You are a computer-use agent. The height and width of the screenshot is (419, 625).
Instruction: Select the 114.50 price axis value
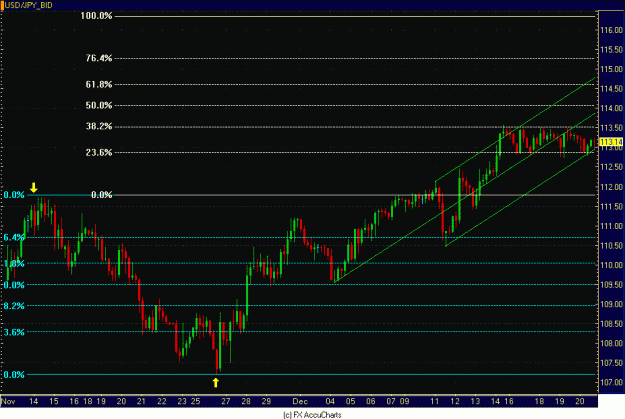pos(611,89)
